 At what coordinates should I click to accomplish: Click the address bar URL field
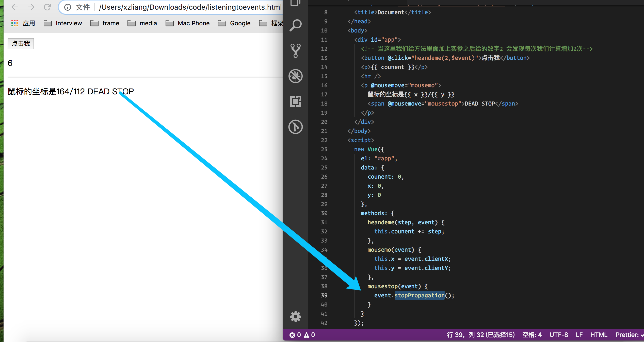point(190,7)
